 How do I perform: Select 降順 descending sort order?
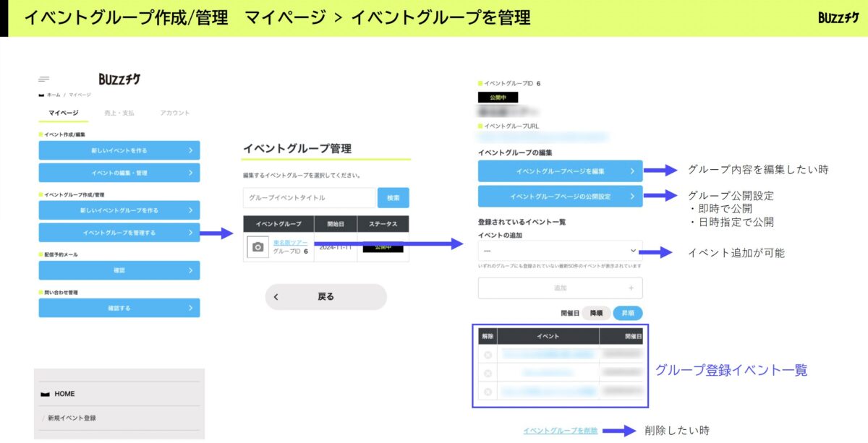tap(596, 314)
